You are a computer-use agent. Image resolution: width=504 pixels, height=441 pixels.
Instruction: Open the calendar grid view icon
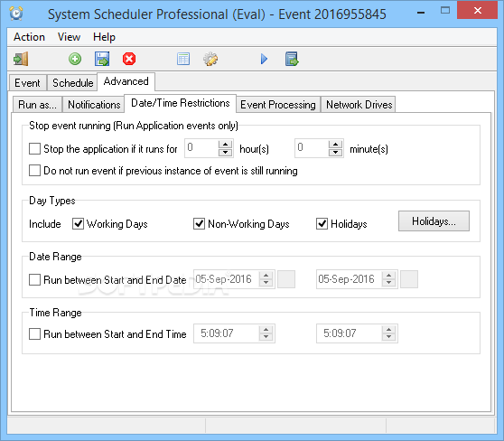tap(183, 59)
